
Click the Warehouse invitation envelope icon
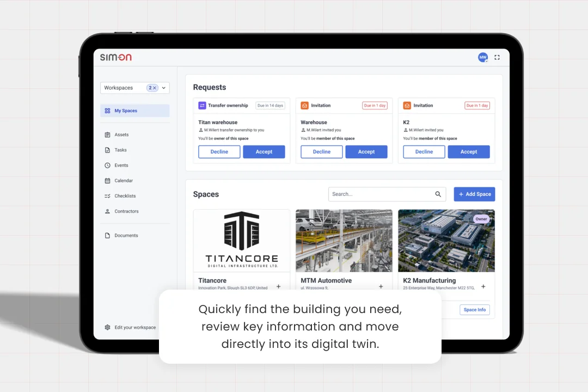click(304, 106)
